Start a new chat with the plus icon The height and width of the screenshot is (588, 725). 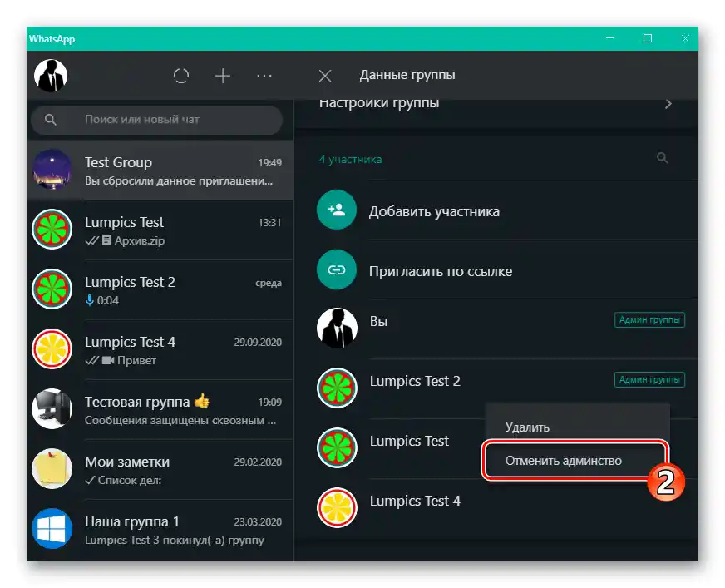[222, 76]
